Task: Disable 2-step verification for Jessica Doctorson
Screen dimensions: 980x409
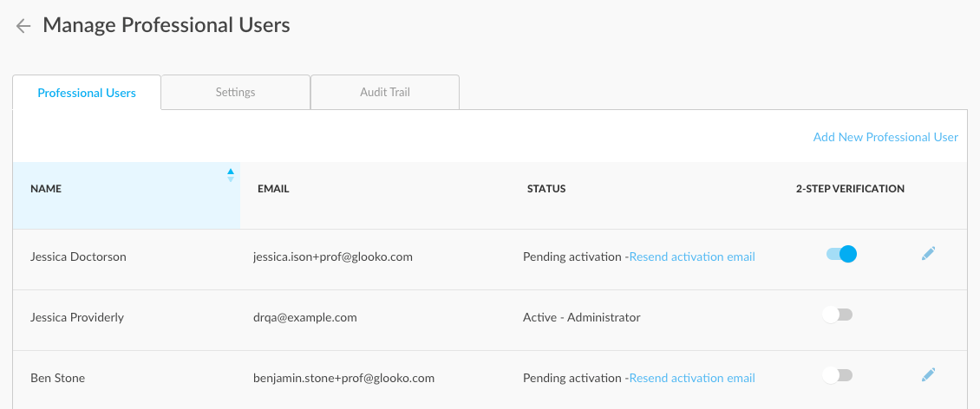Action: coord(840,254)
